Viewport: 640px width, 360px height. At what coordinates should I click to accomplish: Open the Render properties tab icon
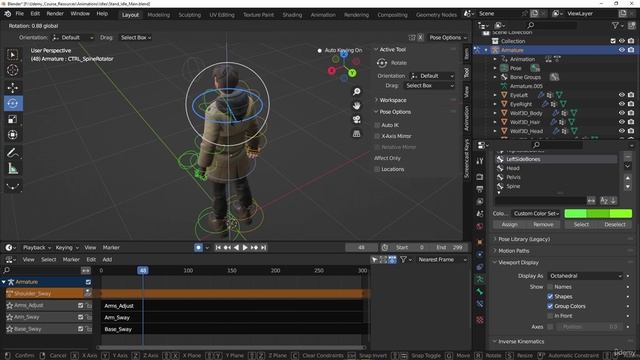[480, 177]
